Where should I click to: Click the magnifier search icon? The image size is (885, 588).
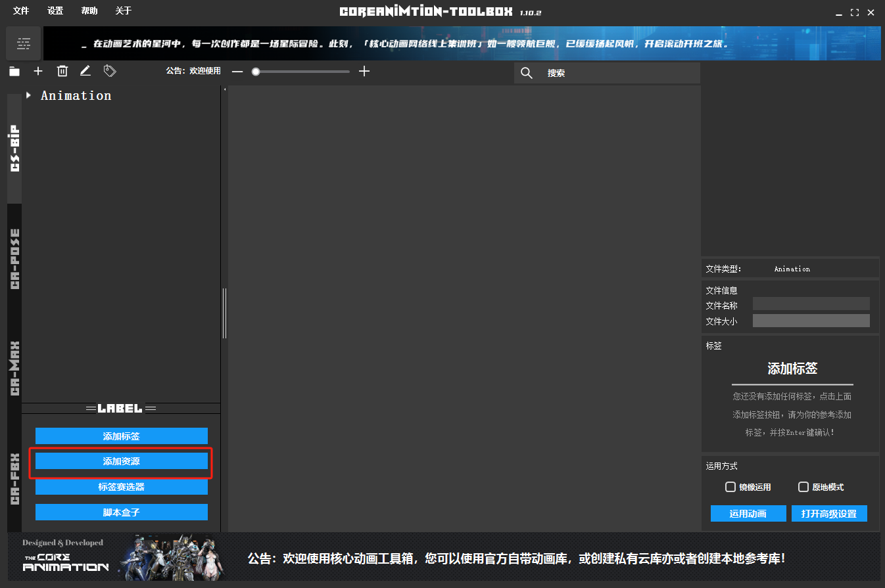(527, 73)
